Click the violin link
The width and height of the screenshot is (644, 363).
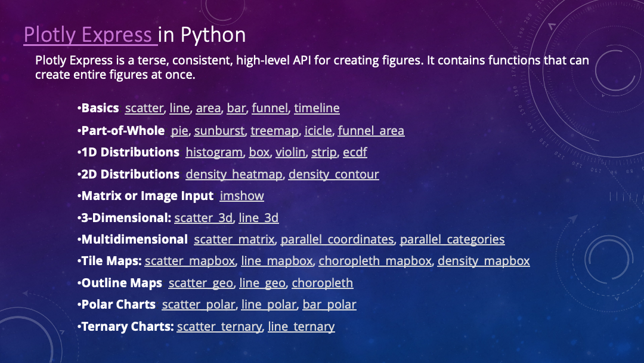click(290, 152)
